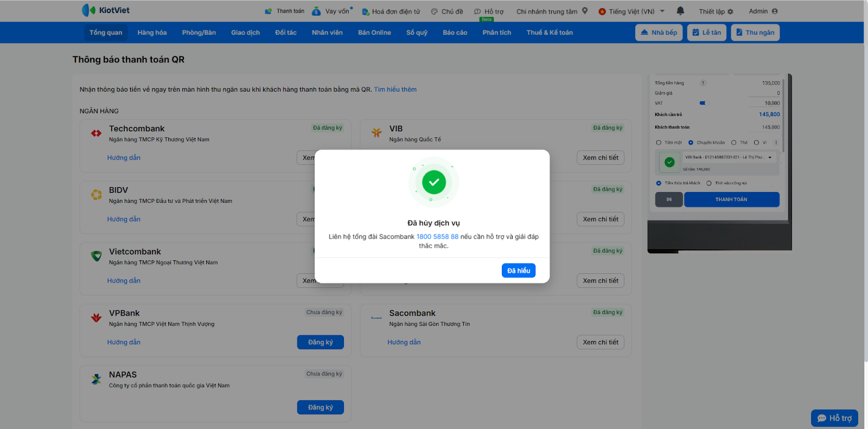Open Thiết lập settings gear
This screenshot has width=868, height=429.
(x=716, y=11)
